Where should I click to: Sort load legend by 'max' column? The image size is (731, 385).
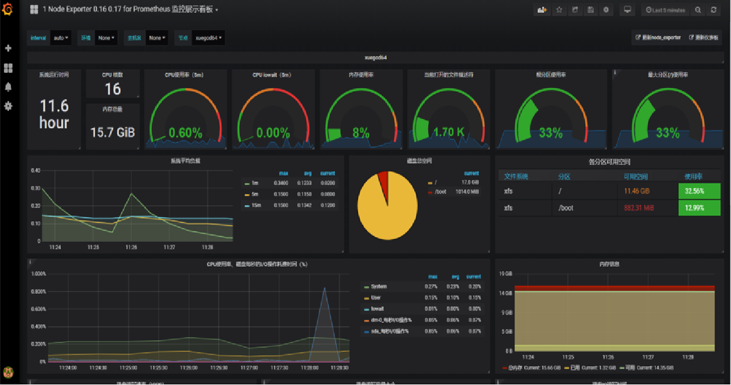click(x=283, y=173)
